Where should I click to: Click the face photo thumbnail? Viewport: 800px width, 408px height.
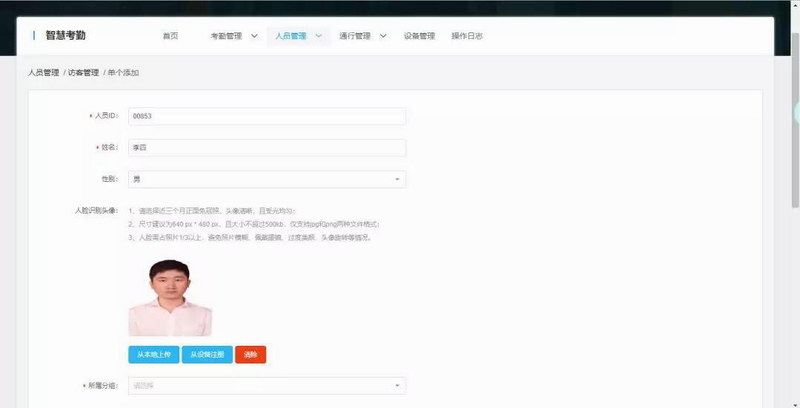pos(170,297)
